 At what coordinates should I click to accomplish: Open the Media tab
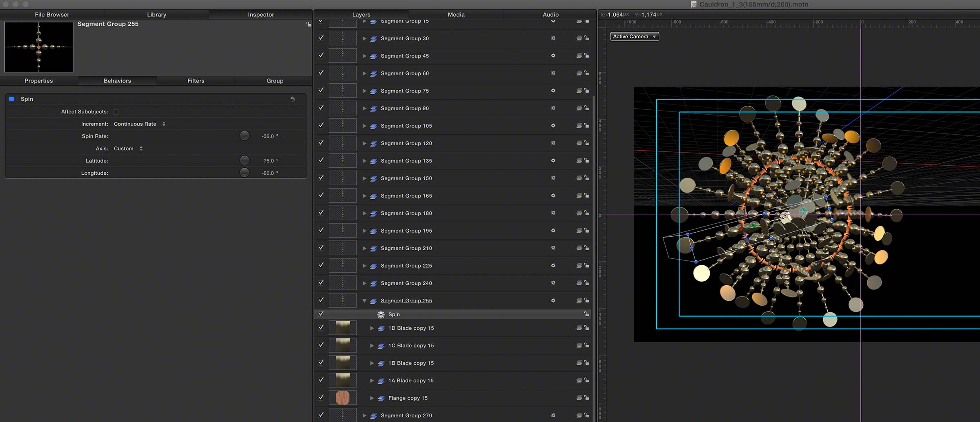[x=456, y=14]
